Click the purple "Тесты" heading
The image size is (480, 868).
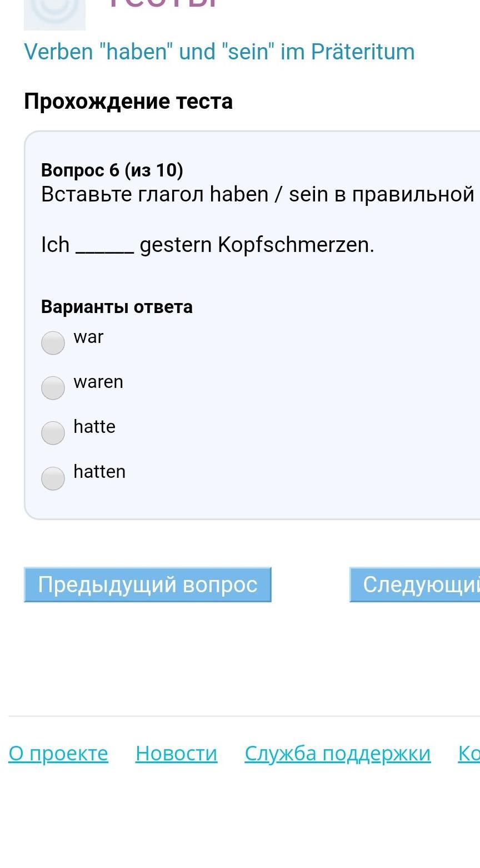click(161, 4)
